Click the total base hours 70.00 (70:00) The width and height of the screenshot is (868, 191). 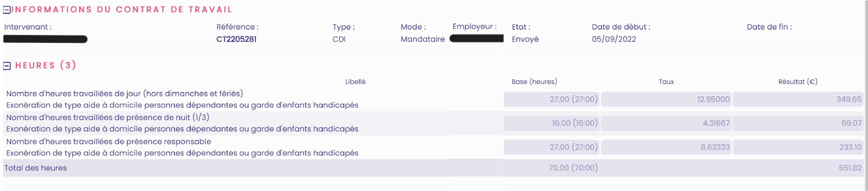point(573,168)
